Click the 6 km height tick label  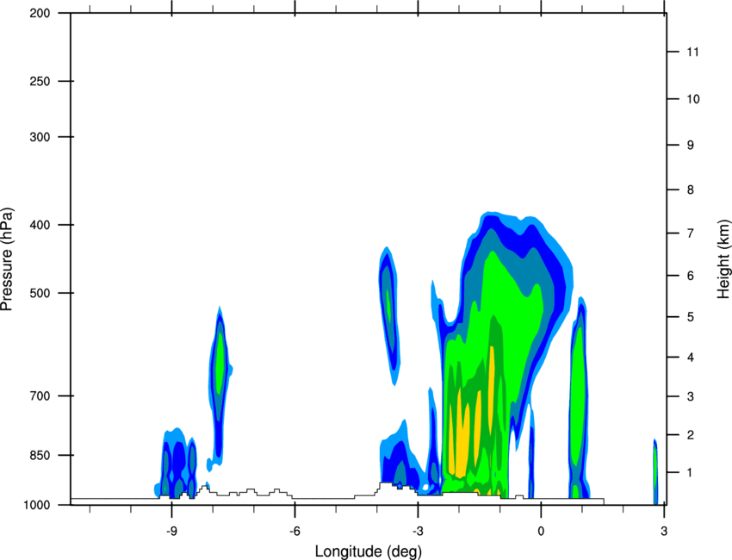(x=690, y=276)
